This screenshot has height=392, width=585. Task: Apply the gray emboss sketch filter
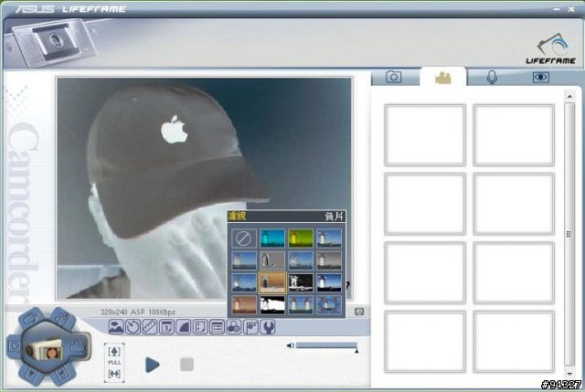272,260
